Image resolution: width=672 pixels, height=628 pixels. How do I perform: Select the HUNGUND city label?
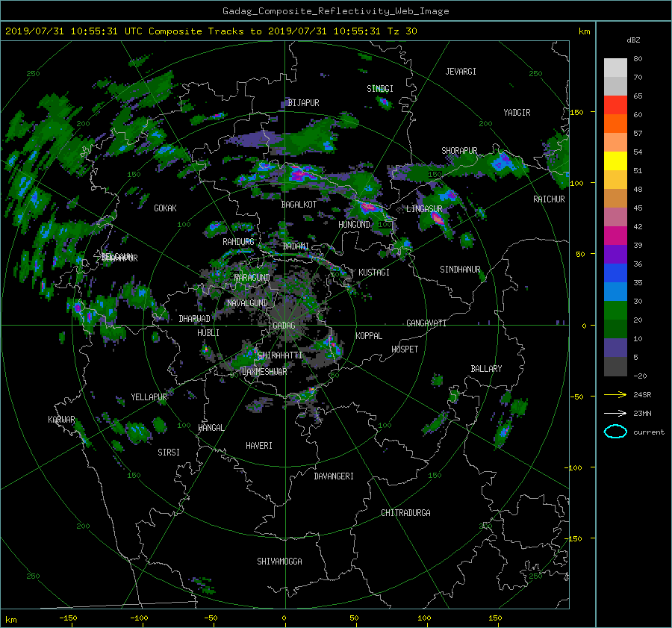coord(354,225)
